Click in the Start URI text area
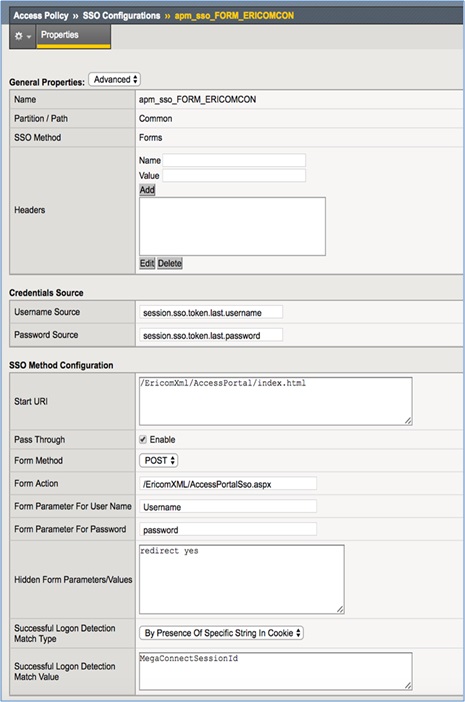The width and height of the screenshot is (465, 702). tap(276, 401)
